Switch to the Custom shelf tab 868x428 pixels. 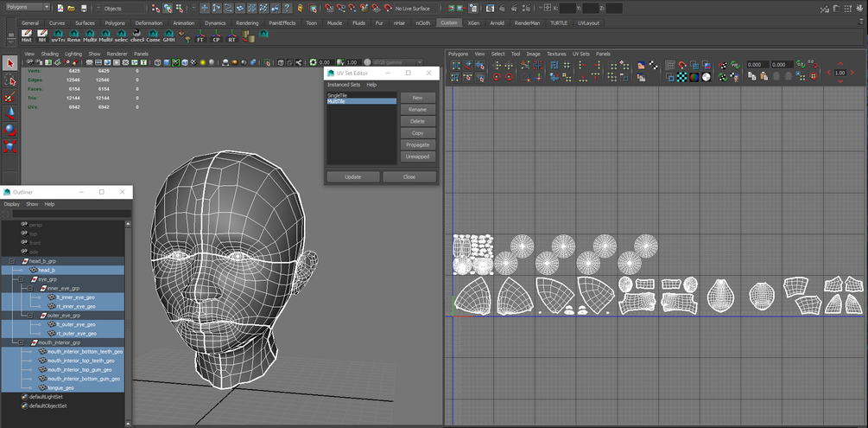pos(447,22)
